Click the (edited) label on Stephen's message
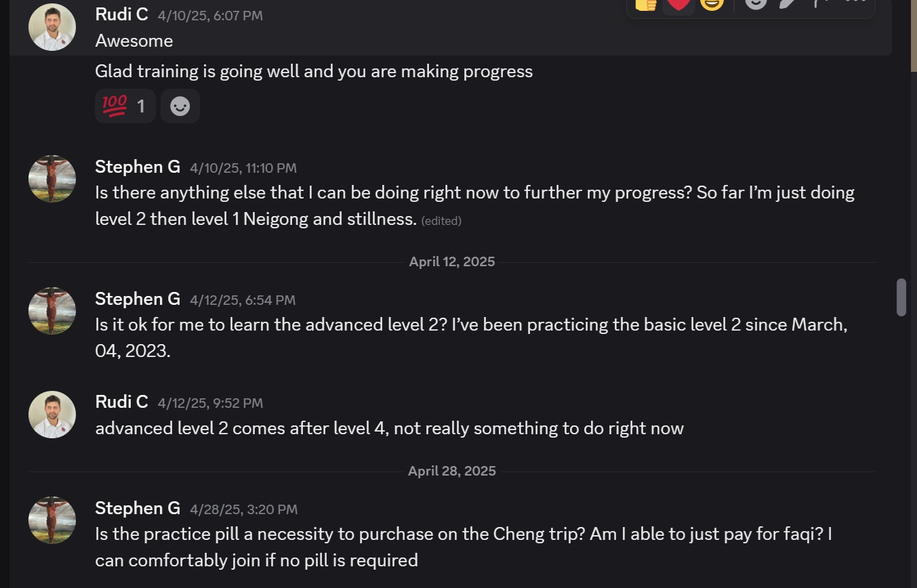This screenshot has height=588, width=917. 441,221
